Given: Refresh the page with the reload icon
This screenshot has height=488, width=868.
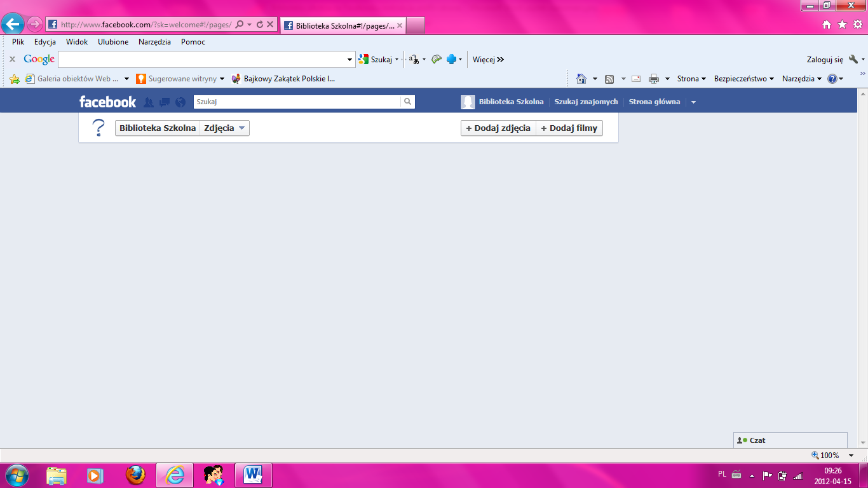Looking at the screenshot, I should (x=259, y=24).
